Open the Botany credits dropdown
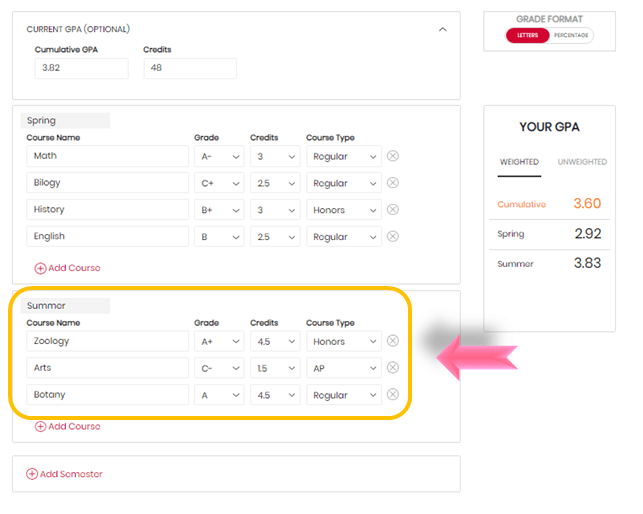Image resolution: width=643 pixels, height=514 pixels. [275, 395]
